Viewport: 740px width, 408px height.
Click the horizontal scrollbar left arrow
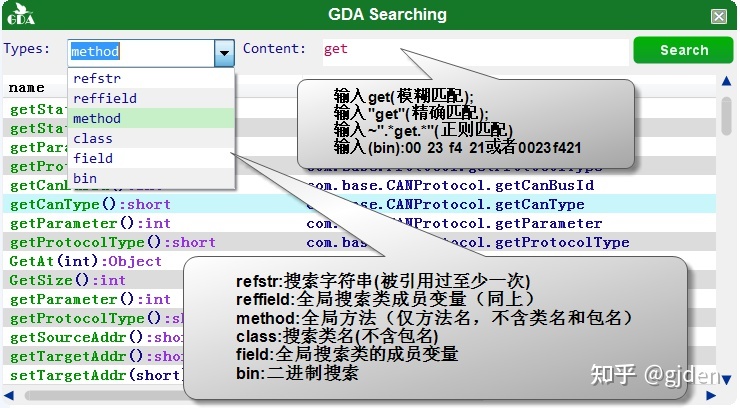click(9, 396)
